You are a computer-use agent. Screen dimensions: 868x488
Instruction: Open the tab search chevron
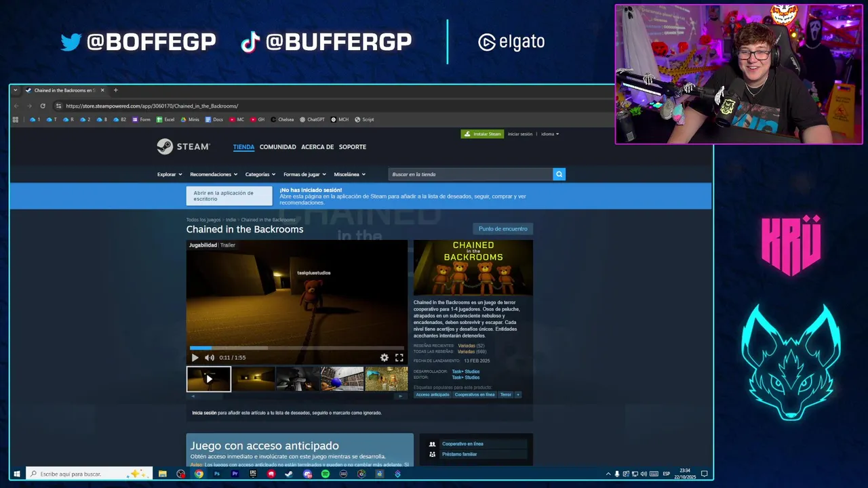(16, 90)
